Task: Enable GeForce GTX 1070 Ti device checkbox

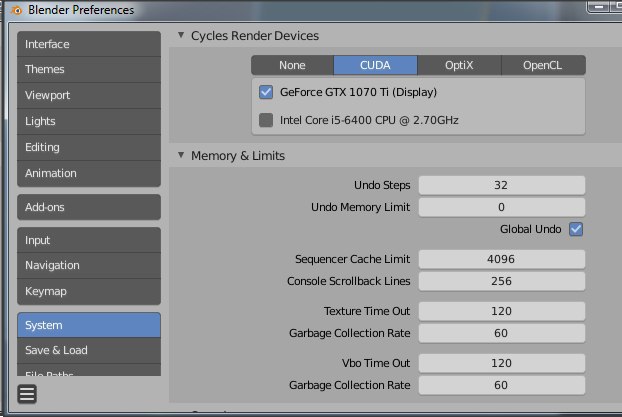Action: pyautogui.click(x=266, y=92)
